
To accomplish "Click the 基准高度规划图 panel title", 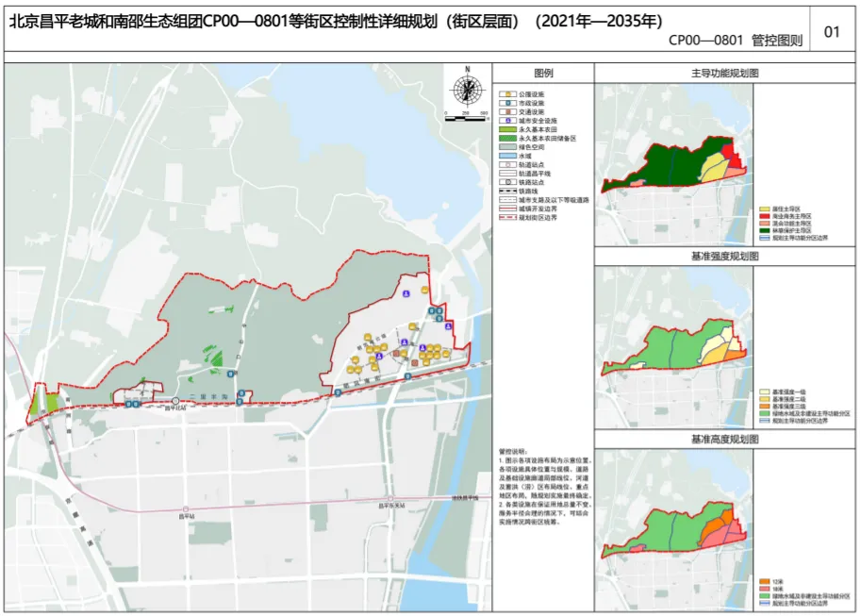I will pos(725,440).
